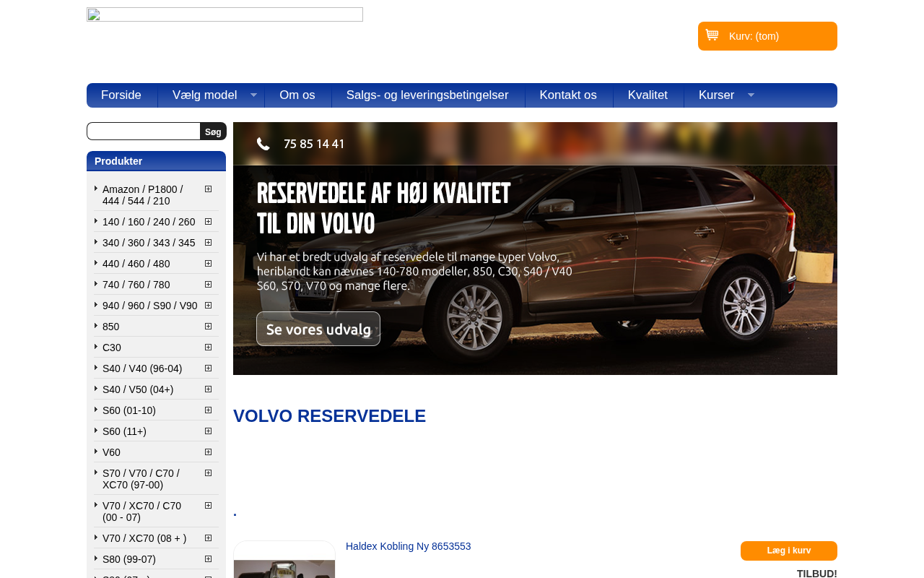Image resolution: width=924 pixels, height=578 pixels.
Task: Open 440 / 460 / 480 link
Action: pos(136,264)
